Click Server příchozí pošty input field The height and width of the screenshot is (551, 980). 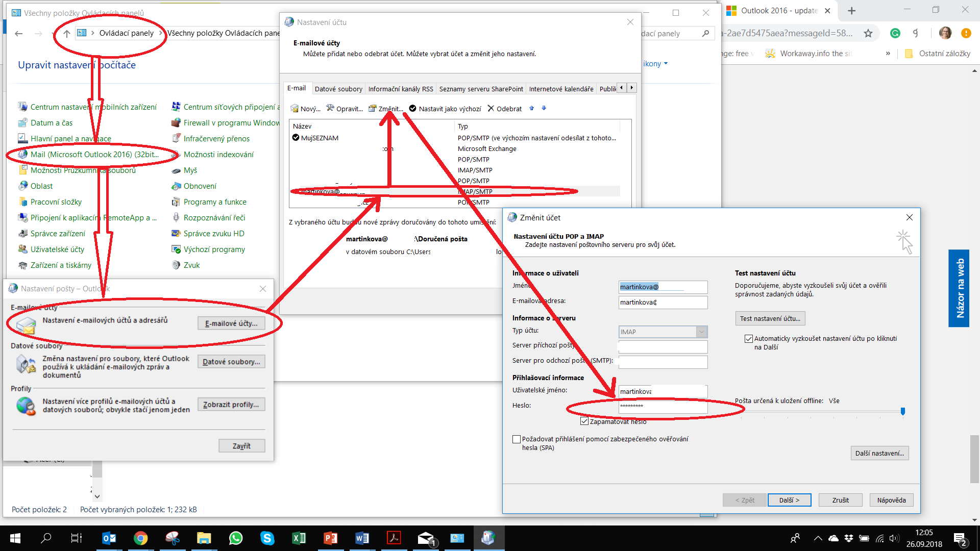(663, 346)
